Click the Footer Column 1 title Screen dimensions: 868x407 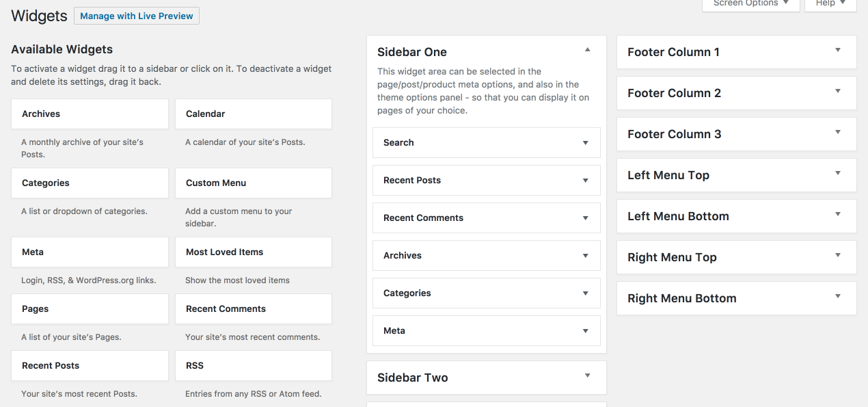coord(673,52)
